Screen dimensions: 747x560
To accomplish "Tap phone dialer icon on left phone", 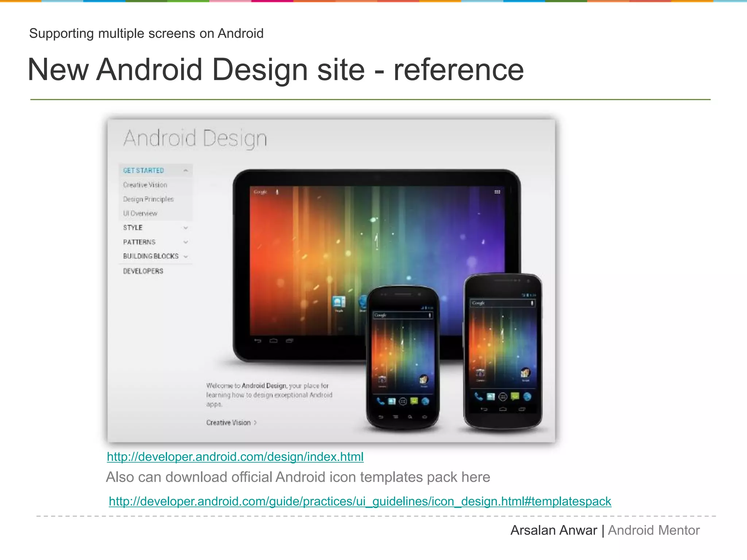I will click(x=380, y=401).
